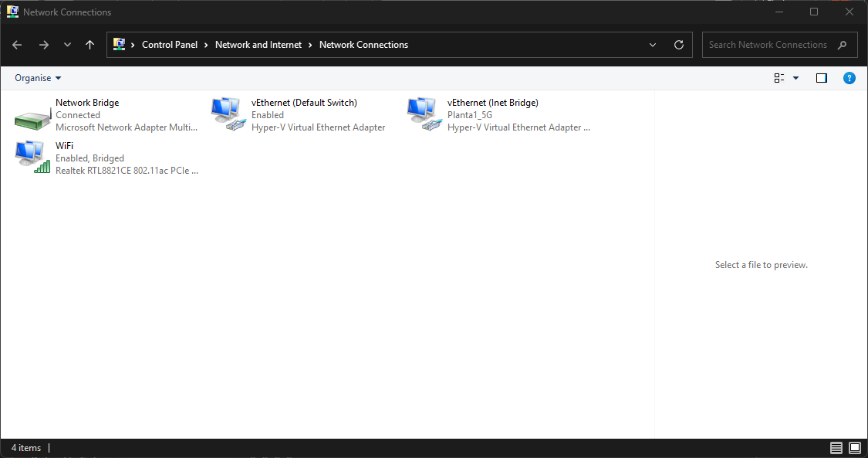This screenshot has height=458, width=868.
Task: Select the WiFi adapter icon
Action: point(32,158)
